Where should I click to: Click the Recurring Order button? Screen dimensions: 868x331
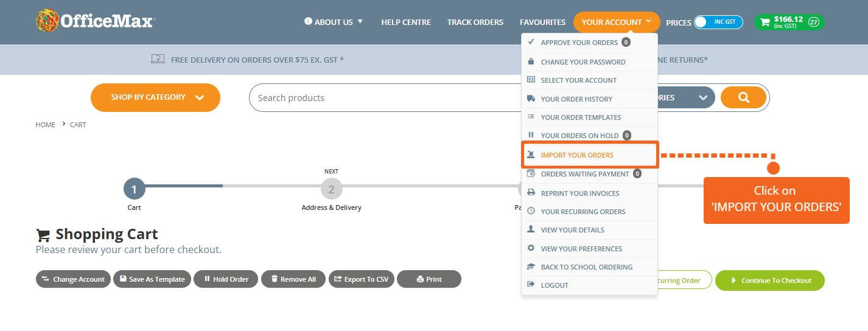pos(684,280)
